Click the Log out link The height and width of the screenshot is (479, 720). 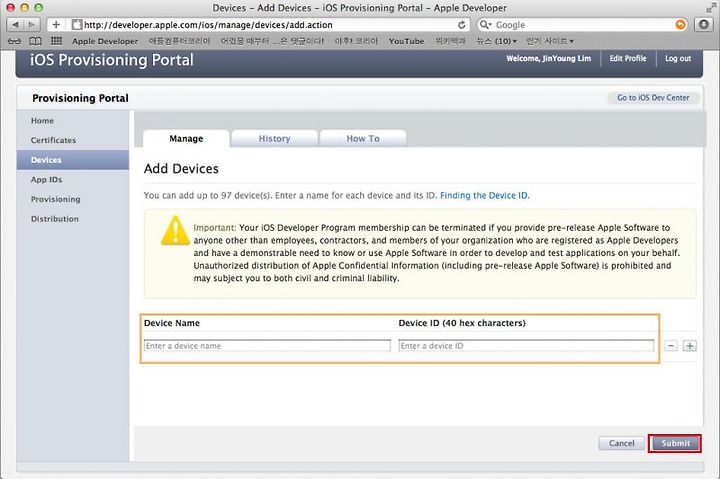[678, 58]
